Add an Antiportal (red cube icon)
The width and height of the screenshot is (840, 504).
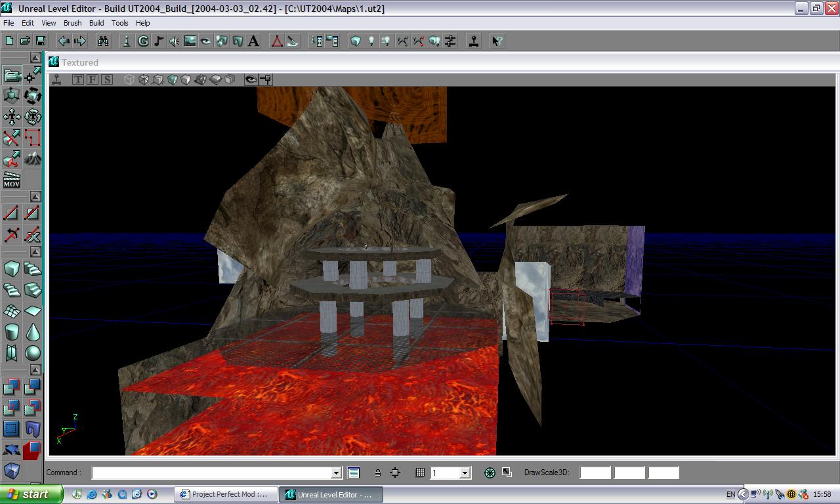coord(33,450)
